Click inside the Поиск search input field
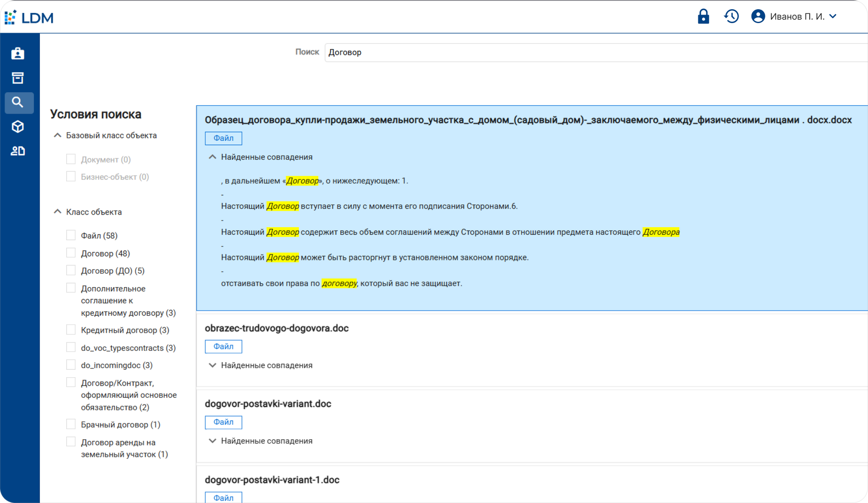This screenshot has width=868, height=503. coord(503,52)
